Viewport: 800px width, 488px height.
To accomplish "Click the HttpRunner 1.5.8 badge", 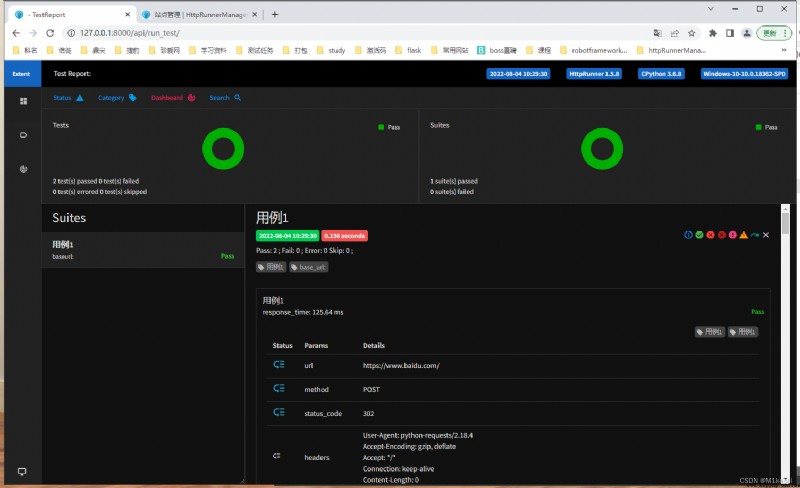I will (x=594, y=74).
